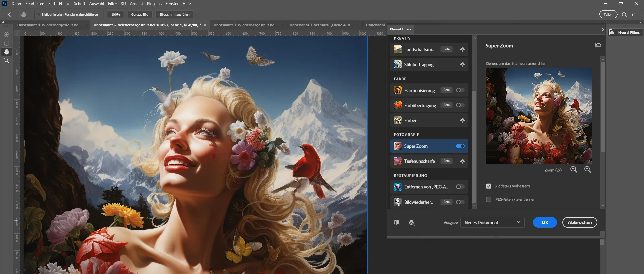Click the back arrow in the options bar
The height and width of the screenshot is (274, 644).
coord(9,14)
